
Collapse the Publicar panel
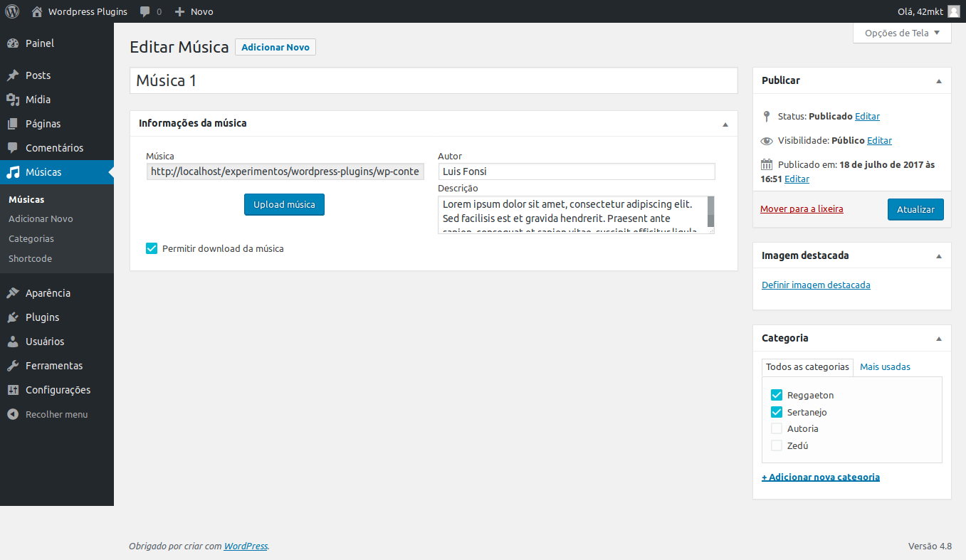pos(939,81)
